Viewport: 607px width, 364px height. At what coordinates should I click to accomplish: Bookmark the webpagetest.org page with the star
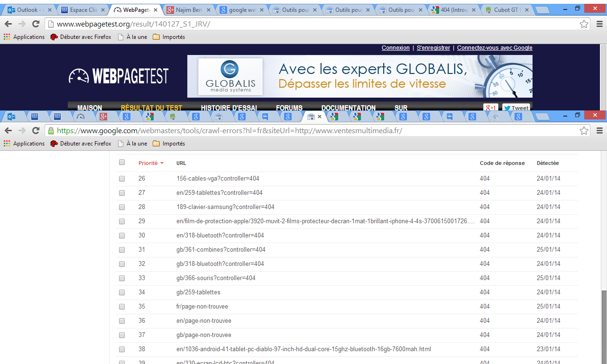coord(584,24)
